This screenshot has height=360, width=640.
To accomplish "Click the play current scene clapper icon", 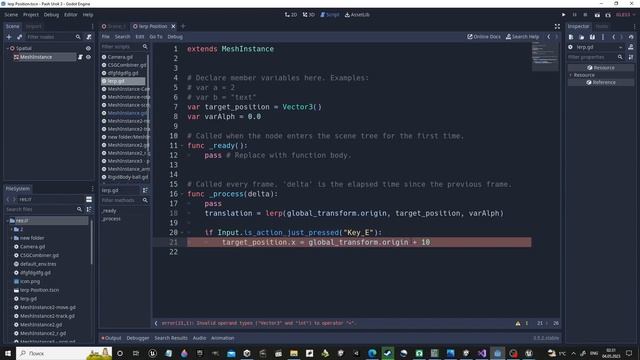I will pos(597,15).
